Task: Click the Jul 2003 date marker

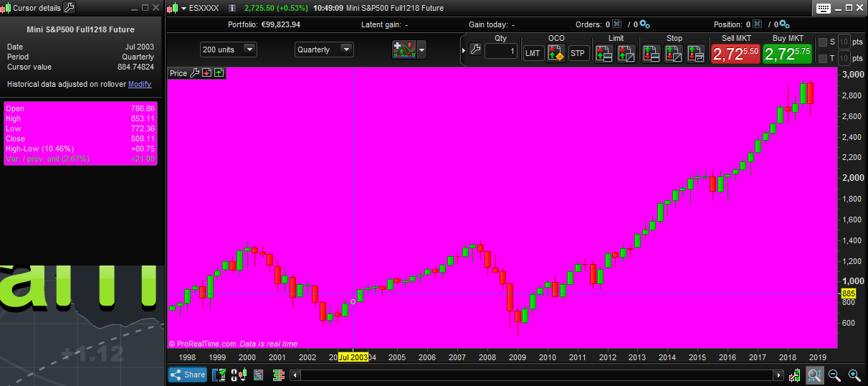Action: coord(353,357)
